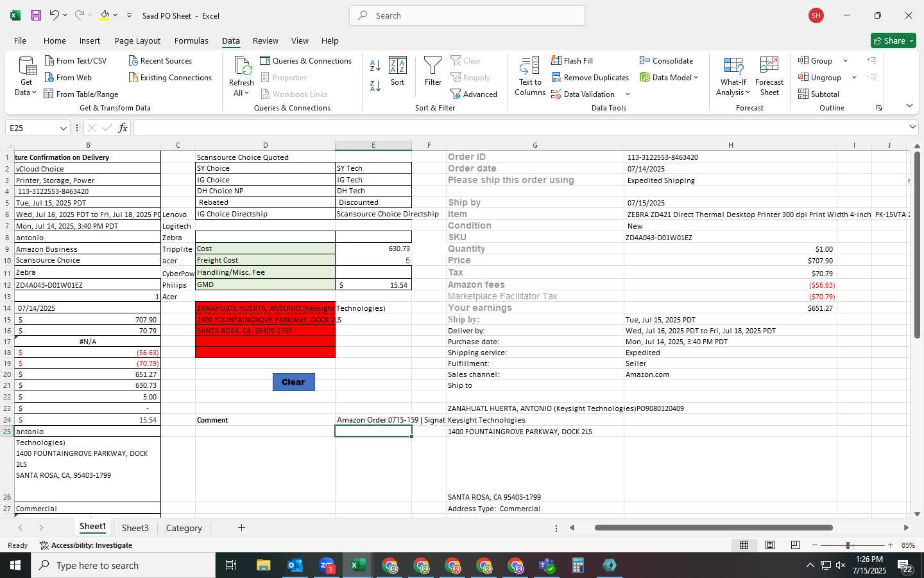Image resolution: width=924 pixels, height=578 pixels.
Task: Click the Insert Function fx icon
Action: 123,128
